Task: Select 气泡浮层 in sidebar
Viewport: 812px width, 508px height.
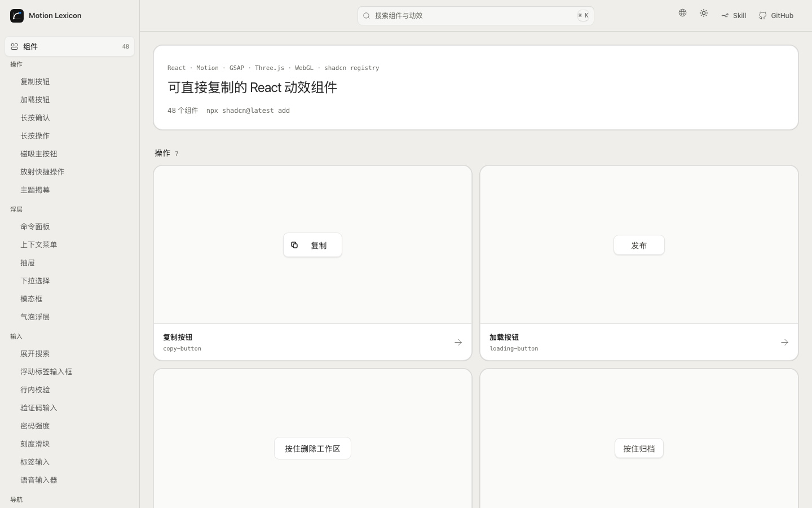Action: point(35,317)
